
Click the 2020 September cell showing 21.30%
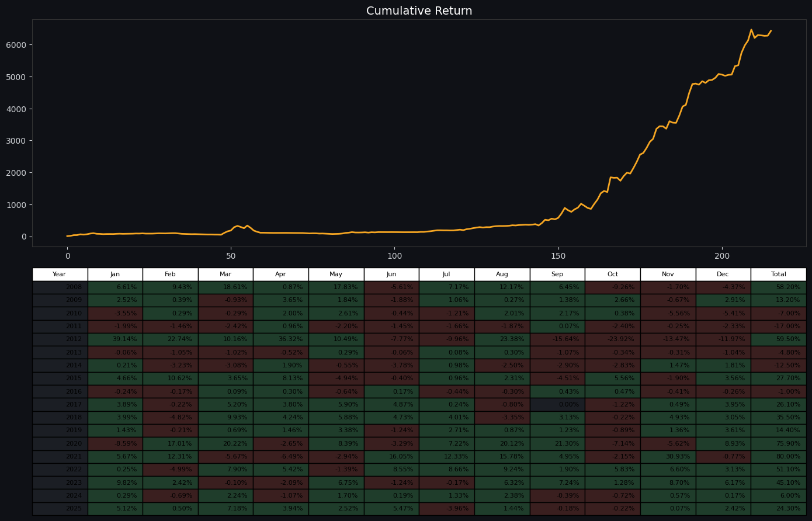pyautogui.click(x=557, y=443)
